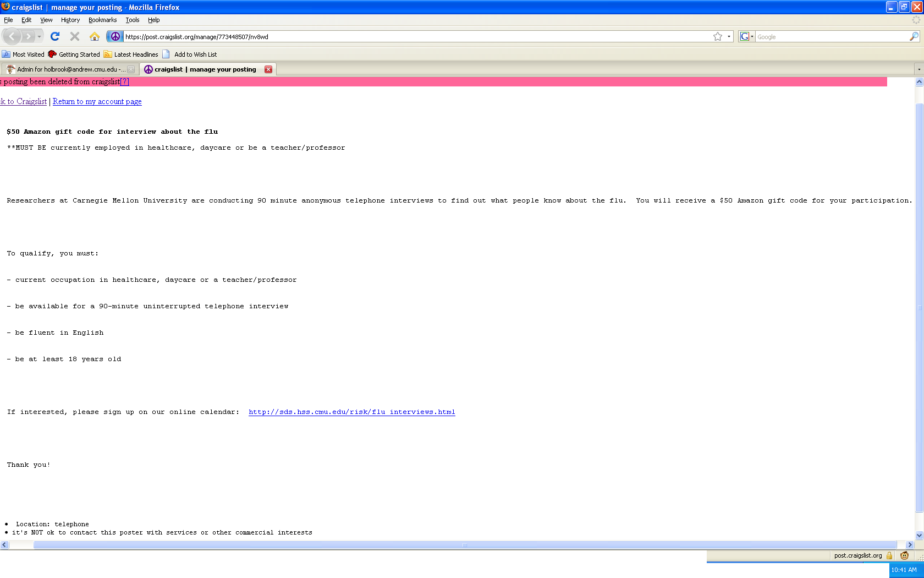Viewport: 924px width, 578px height.
Task: Open the URL bar history dropdown arrow
Action: [729, 36]
